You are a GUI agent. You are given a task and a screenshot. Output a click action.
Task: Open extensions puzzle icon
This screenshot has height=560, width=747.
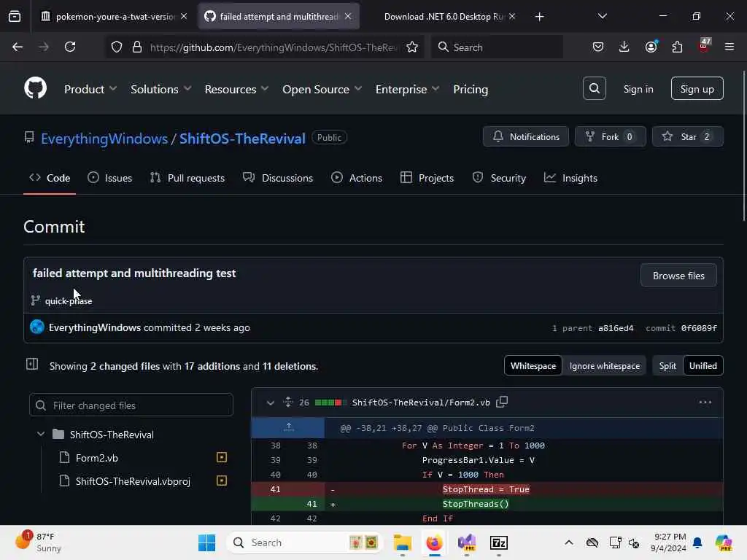pos(677,47)
